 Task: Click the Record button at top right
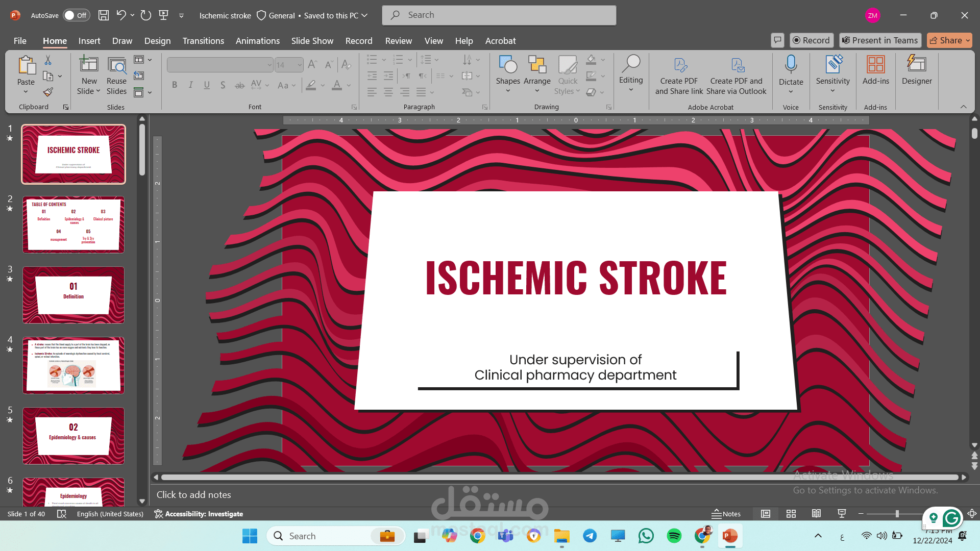coord(811,40)
